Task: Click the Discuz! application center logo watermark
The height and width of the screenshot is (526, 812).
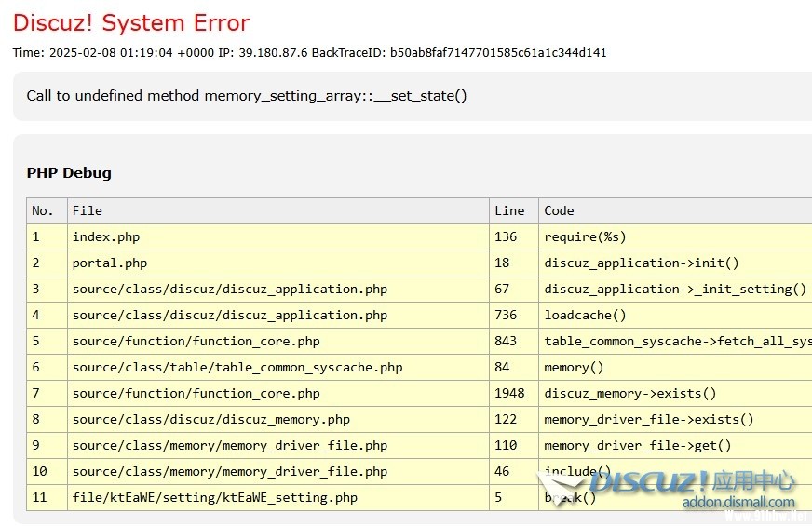Action: point(689,481)
